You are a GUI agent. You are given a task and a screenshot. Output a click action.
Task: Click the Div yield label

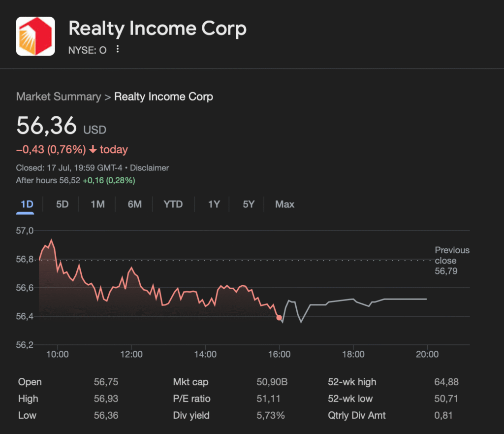[x=191, y=415]
